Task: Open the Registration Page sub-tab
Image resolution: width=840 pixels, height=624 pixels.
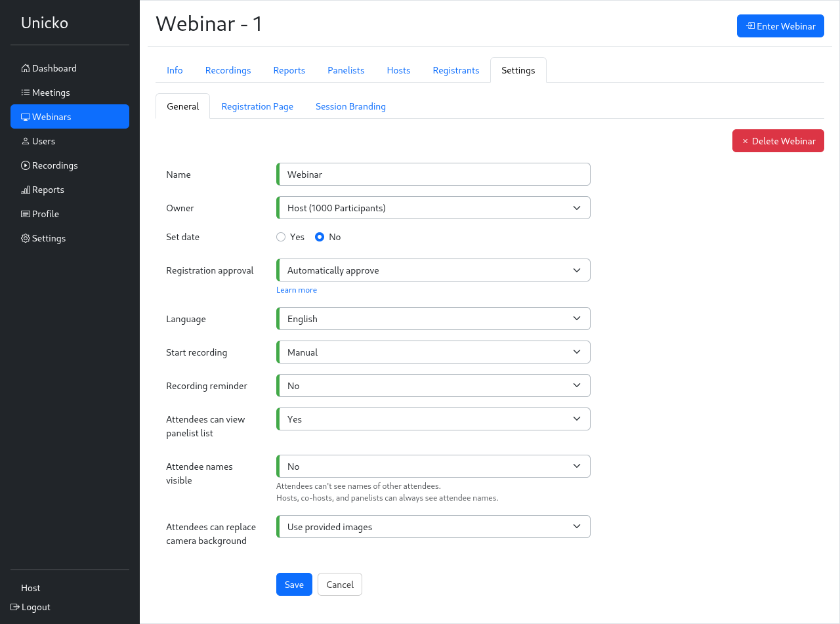Action: point(257,106)
